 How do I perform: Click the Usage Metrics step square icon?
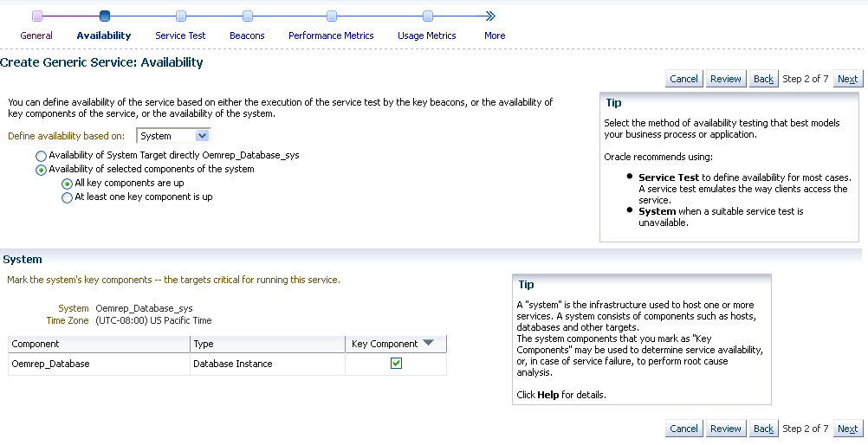427,16
